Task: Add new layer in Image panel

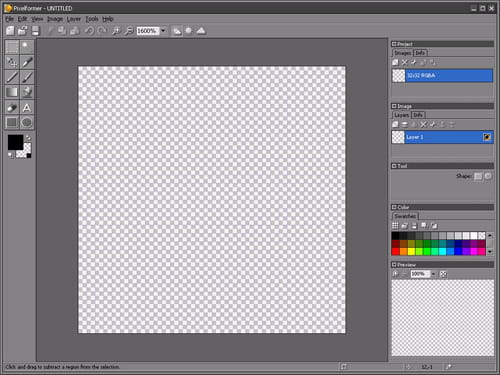Action: coord(395,125)
